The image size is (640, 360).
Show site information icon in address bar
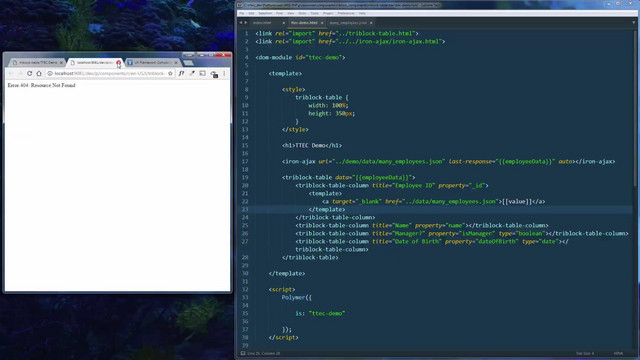pos(50,73)
